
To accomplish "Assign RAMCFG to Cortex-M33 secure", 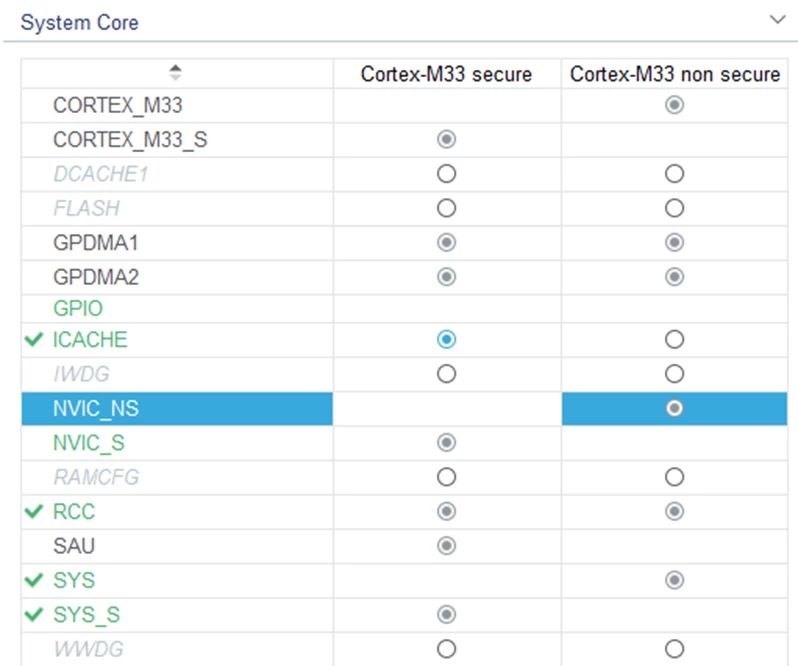I will [446, 477].
